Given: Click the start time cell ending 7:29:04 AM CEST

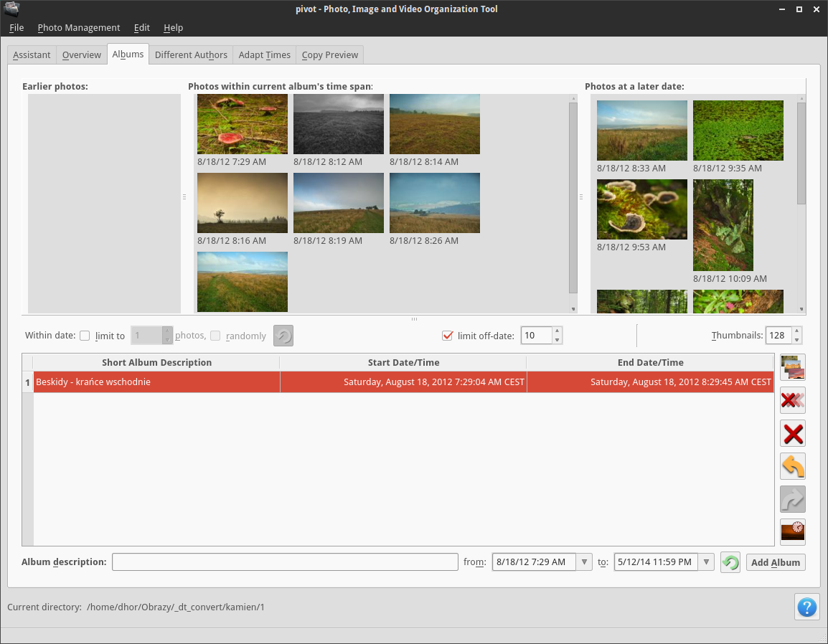Looking at the screenshot, I should (x=403, y=382).
